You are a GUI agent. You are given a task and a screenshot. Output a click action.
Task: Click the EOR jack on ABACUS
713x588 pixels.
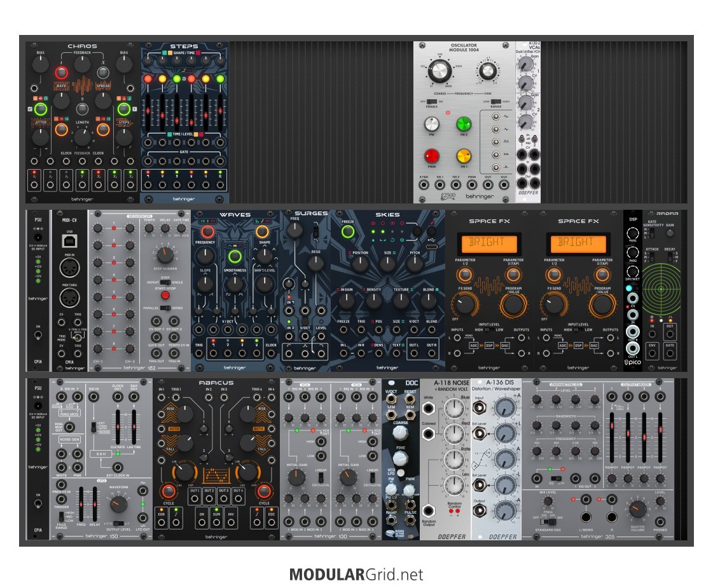(x=162, y=523)
